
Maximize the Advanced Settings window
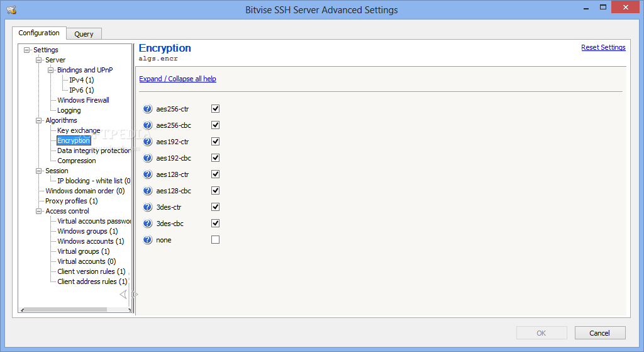[x=603, y=7]
